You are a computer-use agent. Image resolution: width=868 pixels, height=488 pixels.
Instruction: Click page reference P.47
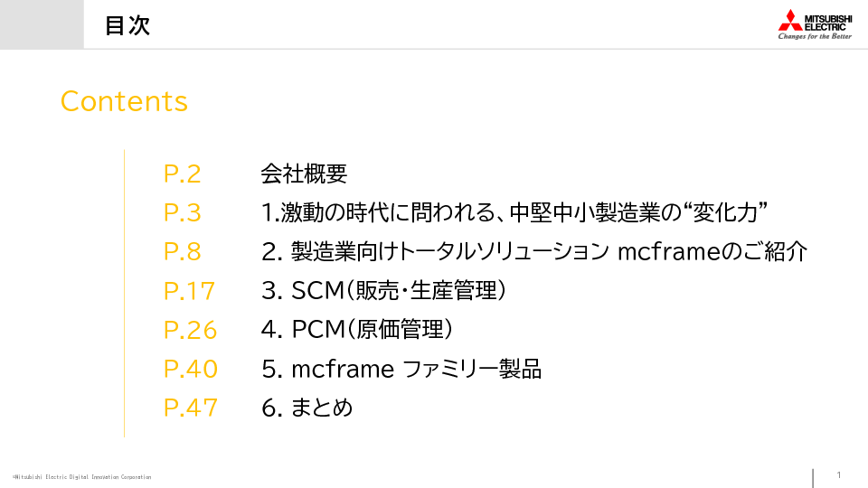(x=191, y=408)
